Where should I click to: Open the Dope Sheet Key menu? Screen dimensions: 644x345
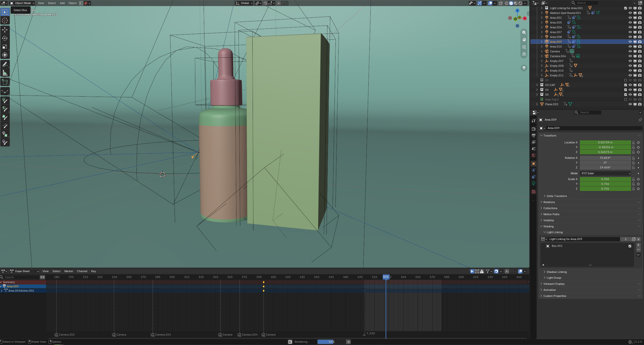[93, 271]
